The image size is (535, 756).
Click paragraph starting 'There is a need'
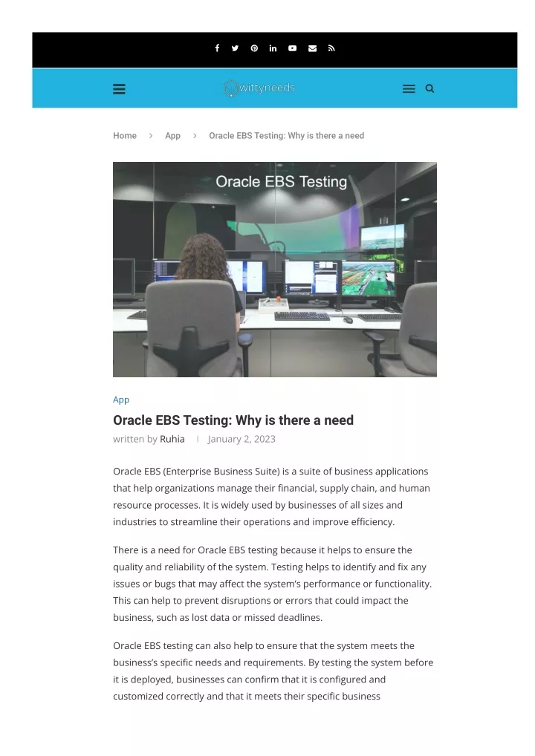(273, 584)
